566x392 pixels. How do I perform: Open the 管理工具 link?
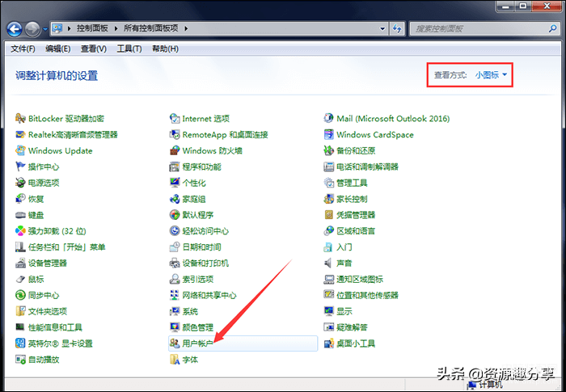[x=352, y=183]
